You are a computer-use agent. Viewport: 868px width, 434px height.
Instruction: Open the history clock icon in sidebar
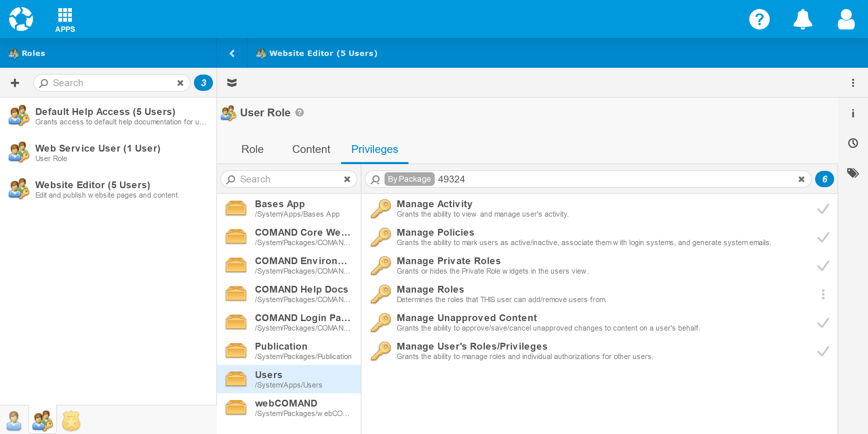853,143
